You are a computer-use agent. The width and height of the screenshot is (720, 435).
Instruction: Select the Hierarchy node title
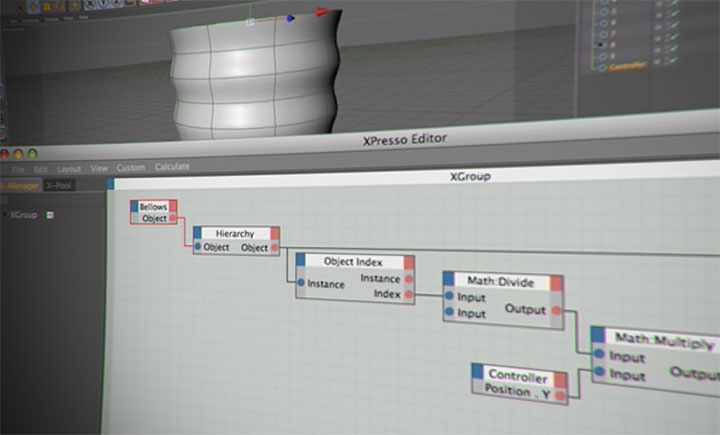click(x=235, y=234)
